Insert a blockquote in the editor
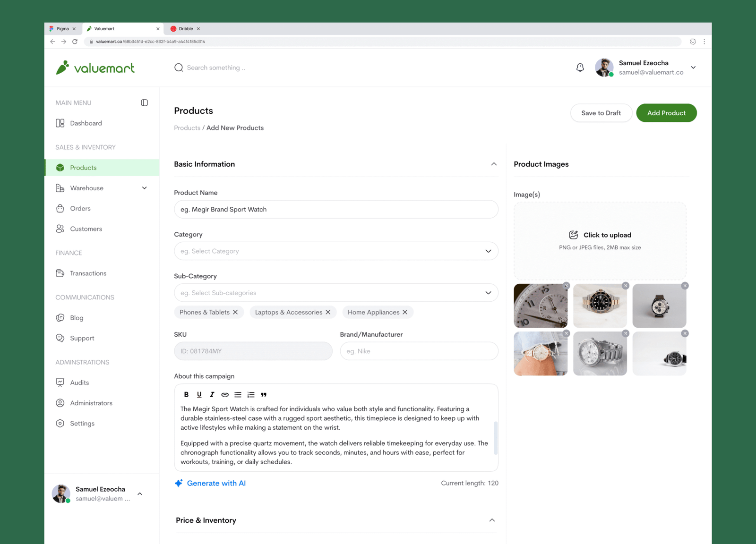This screenshot has width=756, height=544. click(x=264, y=395)
